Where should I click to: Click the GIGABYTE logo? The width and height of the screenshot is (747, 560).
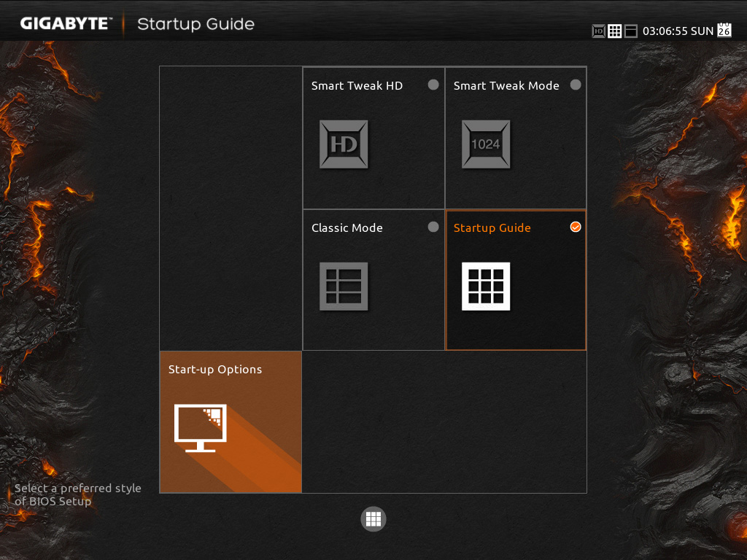pyautogui.click(x=65, y=24)
